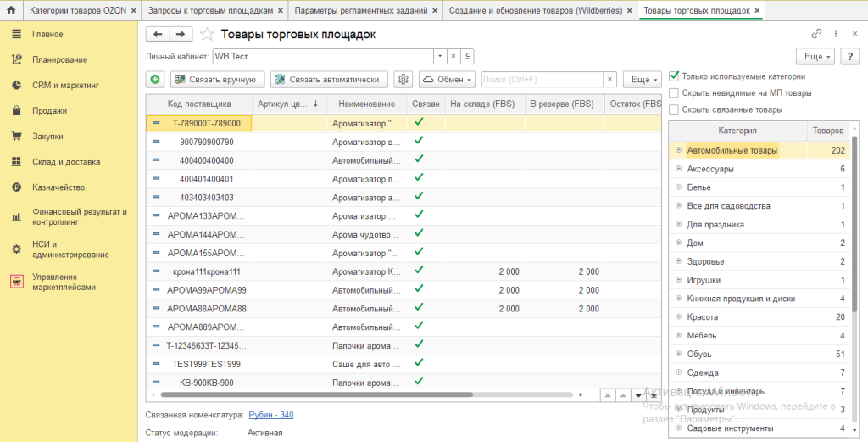Add page to favorites with star icon
The height and width of the screenshot is (442, 868).
click(207, 35)
